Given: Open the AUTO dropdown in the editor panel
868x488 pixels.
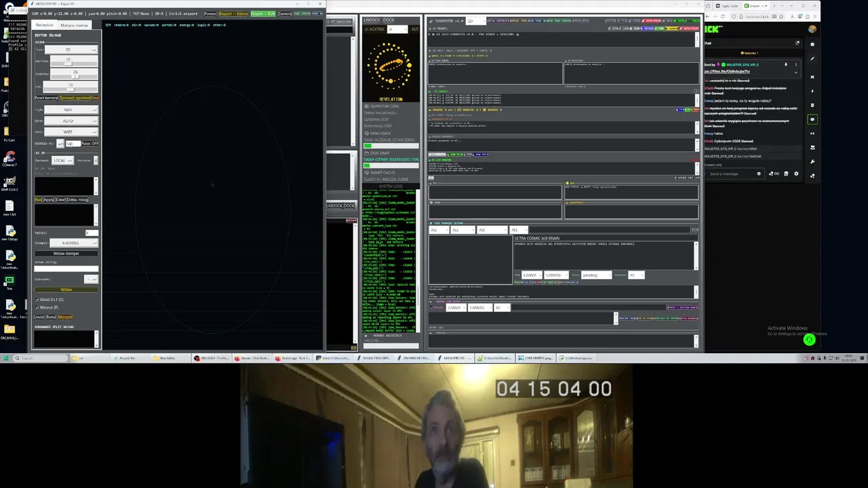Looking at the screenshot, I should coord(71,121).
